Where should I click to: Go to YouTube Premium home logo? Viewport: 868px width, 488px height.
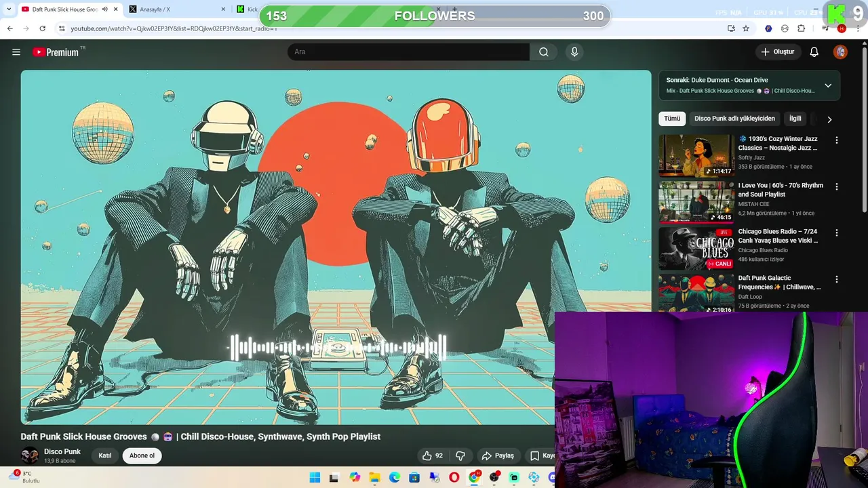click(56, 52)
